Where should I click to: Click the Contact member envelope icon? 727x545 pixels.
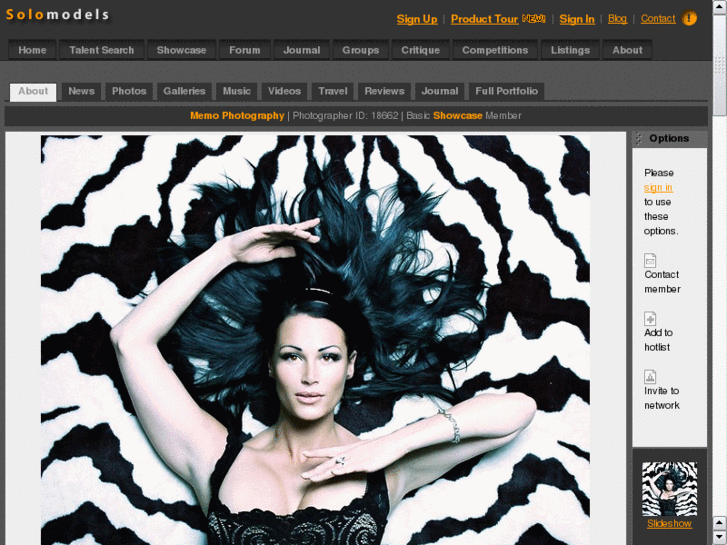650,260
